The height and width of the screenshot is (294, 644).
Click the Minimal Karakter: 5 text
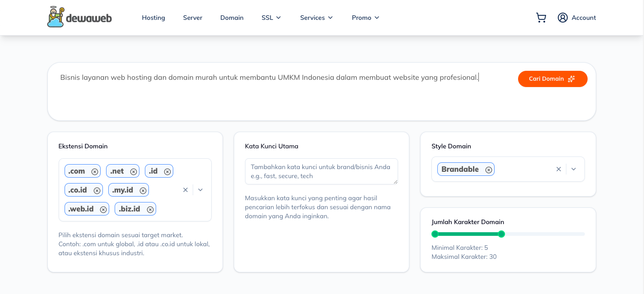coord(459,248)
